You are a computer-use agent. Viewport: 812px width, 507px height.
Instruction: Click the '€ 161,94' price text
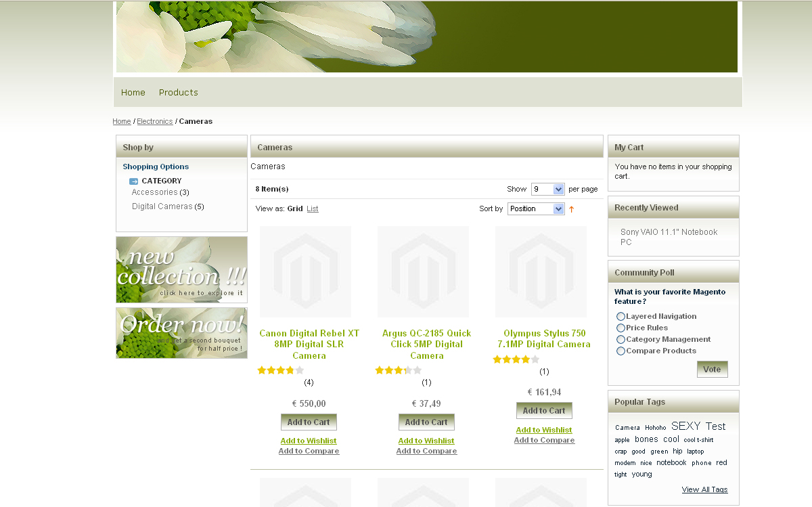tap(544, 392)
